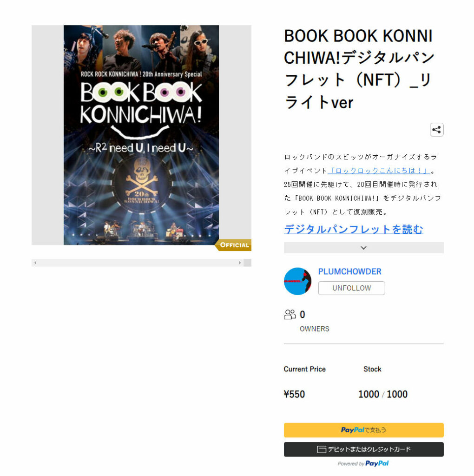Expand description with chevron bar
The width and height of the screenshot is (474, 476).
pyautogui.click(x=363, y=248)
